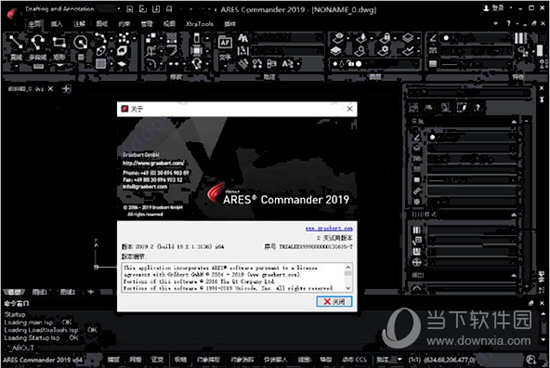Image resolution: width=550 pixels, height=368 pixels.
Task: Click the license text scrollbar down arrow
Action: (x=348, y=288)
